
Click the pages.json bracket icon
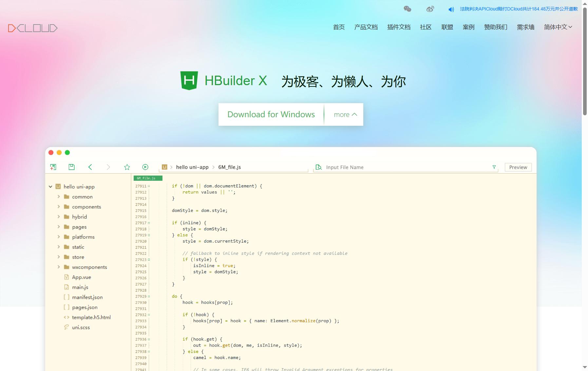pyautogui.click(x=66, y=307)
